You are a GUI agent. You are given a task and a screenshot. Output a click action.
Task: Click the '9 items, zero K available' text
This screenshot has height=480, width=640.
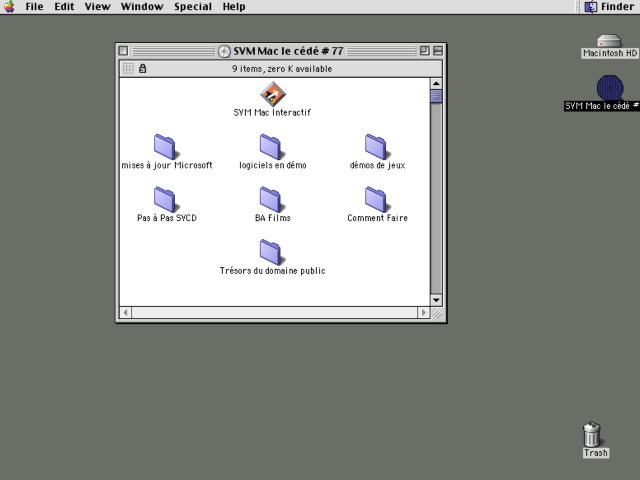pos(282,69)
